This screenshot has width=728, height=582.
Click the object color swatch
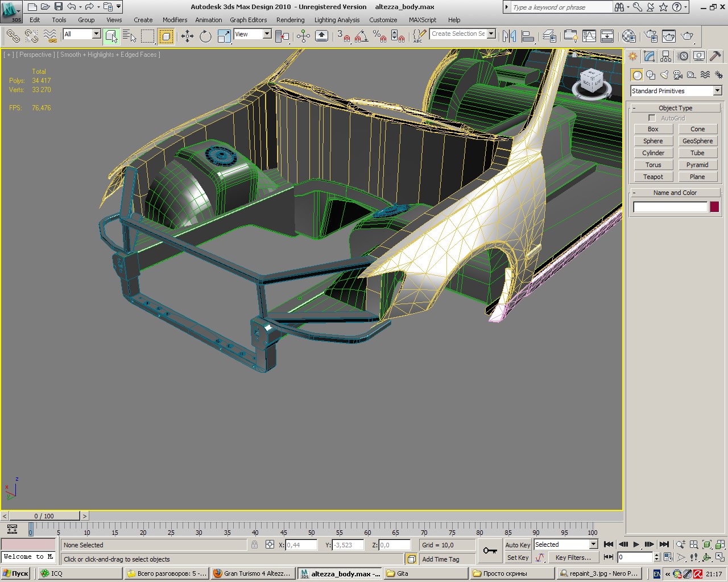pyautogui.click(x=714, y=207)
